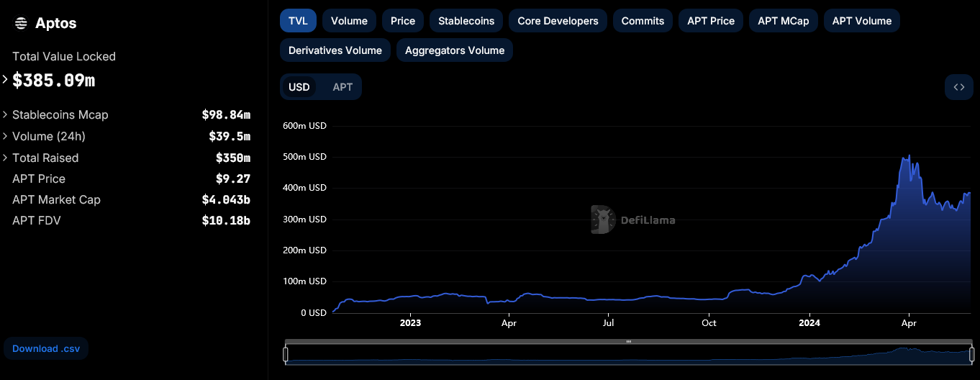This screenshot has width=980, height=380.
Task: Toggle the Stablecoins chart series
Action: 466,21
